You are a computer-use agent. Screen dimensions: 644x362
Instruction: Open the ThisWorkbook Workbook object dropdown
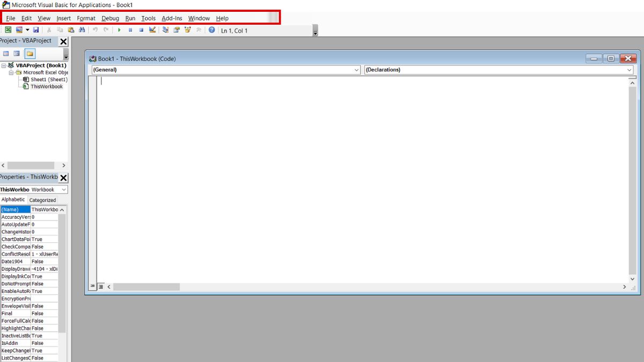pos(34,189)
